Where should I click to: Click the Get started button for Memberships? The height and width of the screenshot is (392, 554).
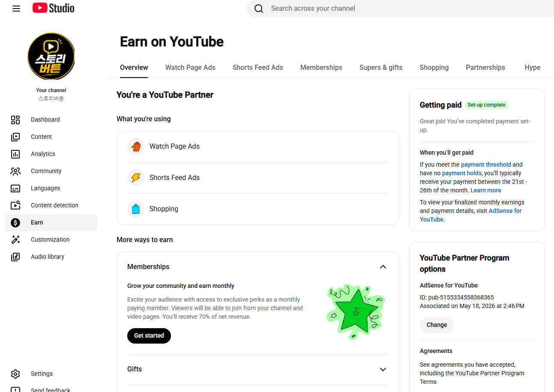[x=149, y=336]
